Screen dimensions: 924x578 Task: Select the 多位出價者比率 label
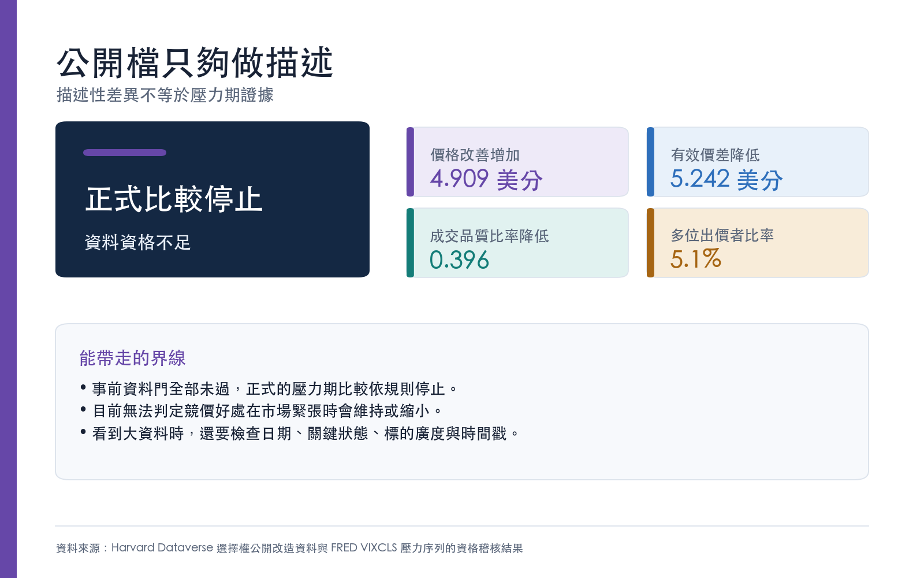tap(722, 235)
